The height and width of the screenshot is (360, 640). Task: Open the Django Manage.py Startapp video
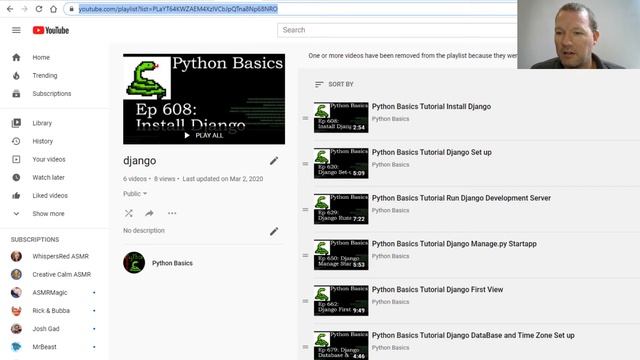[454, 244]
